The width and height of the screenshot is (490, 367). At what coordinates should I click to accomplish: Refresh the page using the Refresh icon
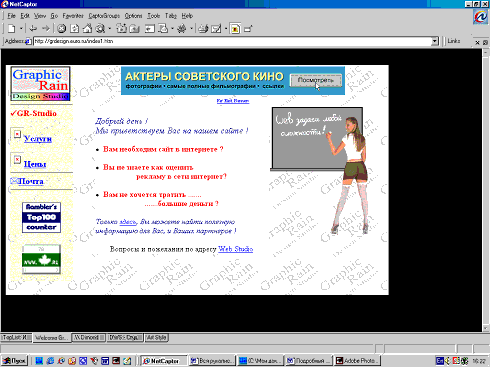click(x=75, y=29)
